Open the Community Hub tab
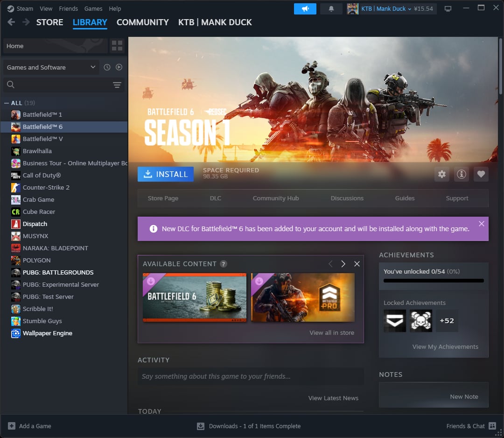 (275, 198)
